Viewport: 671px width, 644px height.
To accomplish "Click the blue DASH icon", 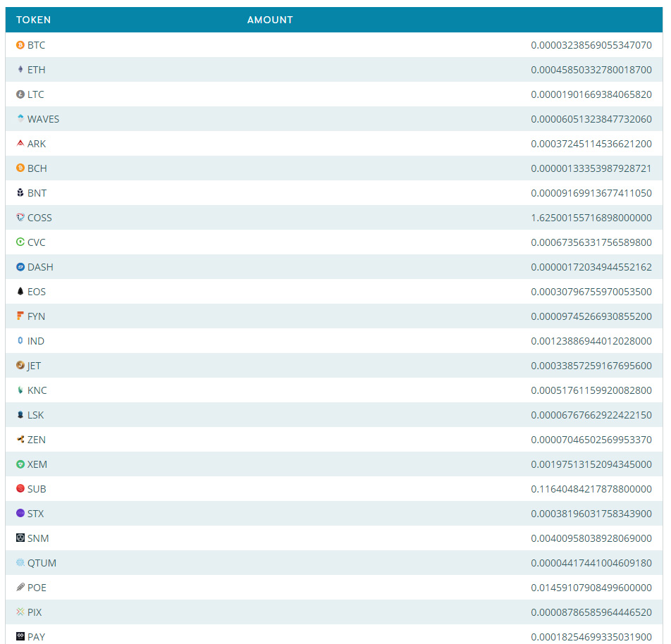I will pyautogui.click(x=20, y=266).
